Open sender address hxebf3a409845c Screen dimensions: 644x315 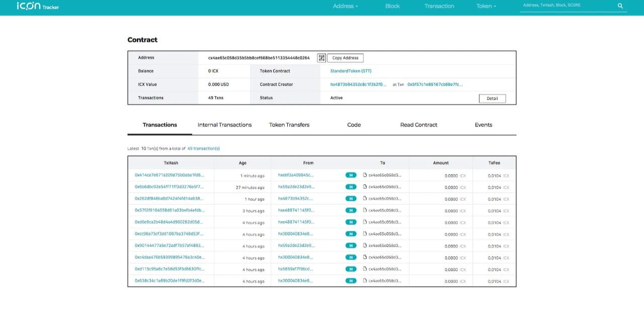click(296, 175)
